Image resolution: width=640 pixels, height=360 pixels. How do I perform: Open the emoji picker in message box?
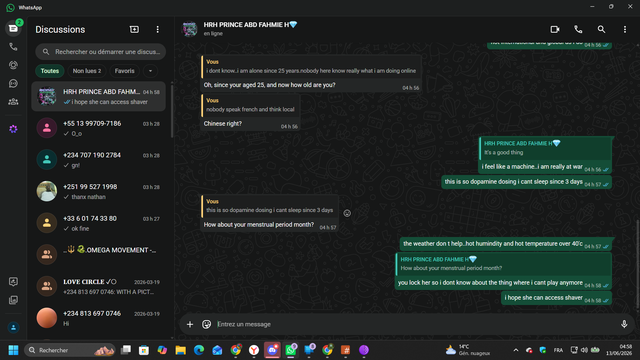207,324
